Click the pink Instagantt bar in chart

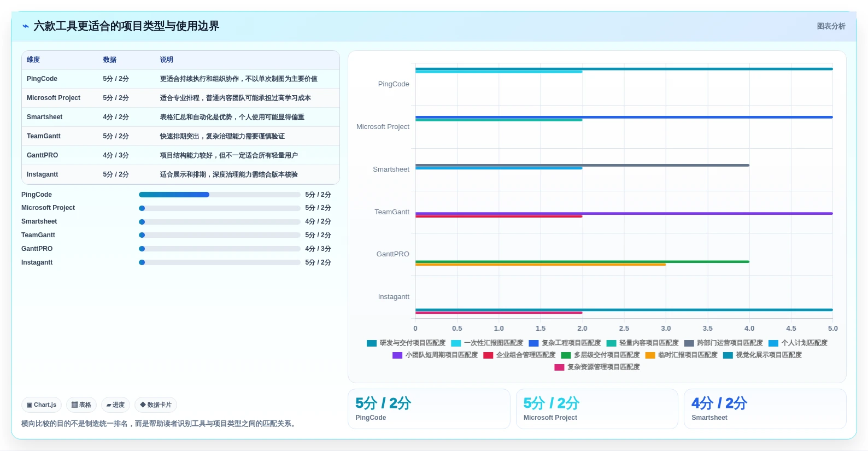(x=498, y=313)
